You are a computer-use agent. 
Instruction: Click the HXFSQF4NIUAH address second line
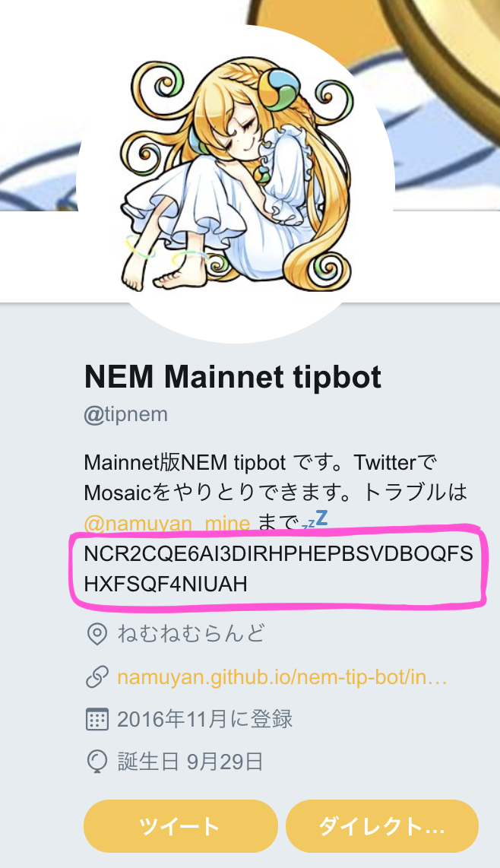pos(166,584)
